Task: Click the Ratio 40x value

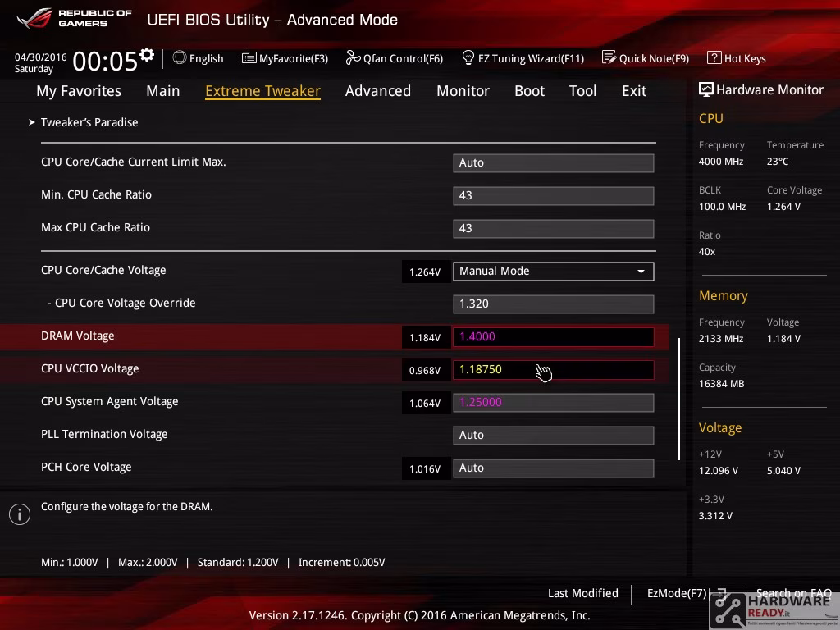Action: [x=707, y=251]
